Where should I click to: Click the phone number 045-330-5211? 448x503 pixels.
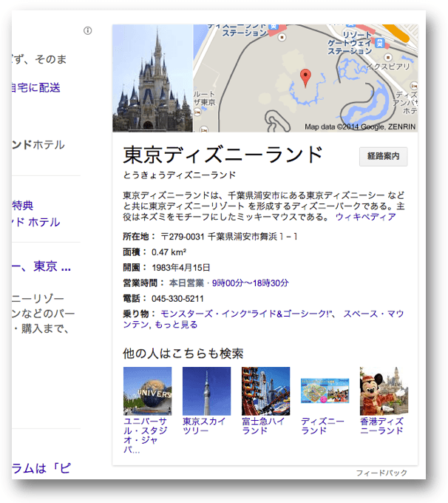177,299
